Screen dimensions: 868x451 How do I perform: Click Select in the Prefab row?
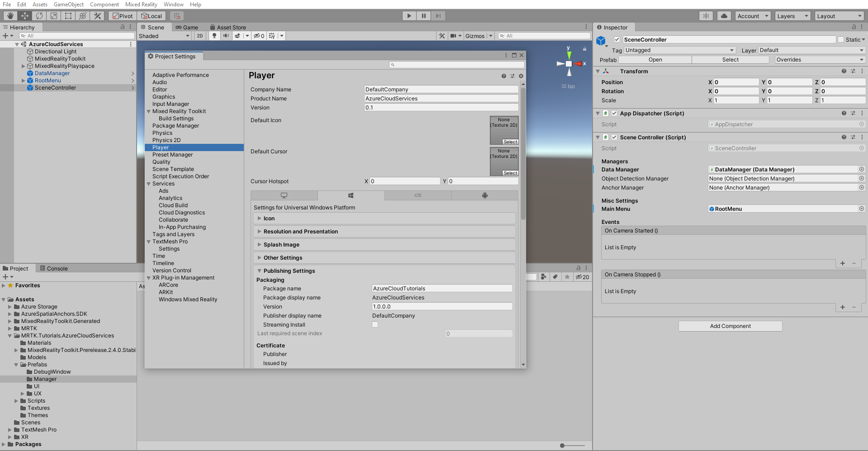coord(730,59)
